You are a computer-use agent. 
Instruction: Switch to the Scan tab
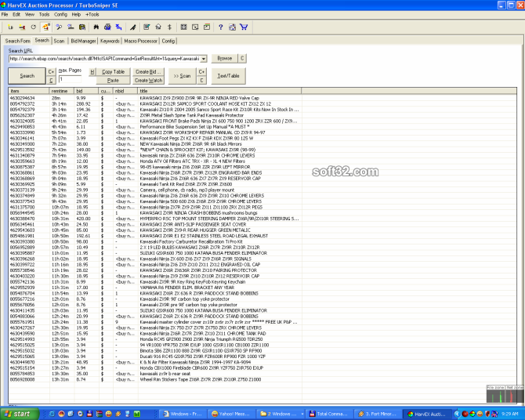click(59, 41)
